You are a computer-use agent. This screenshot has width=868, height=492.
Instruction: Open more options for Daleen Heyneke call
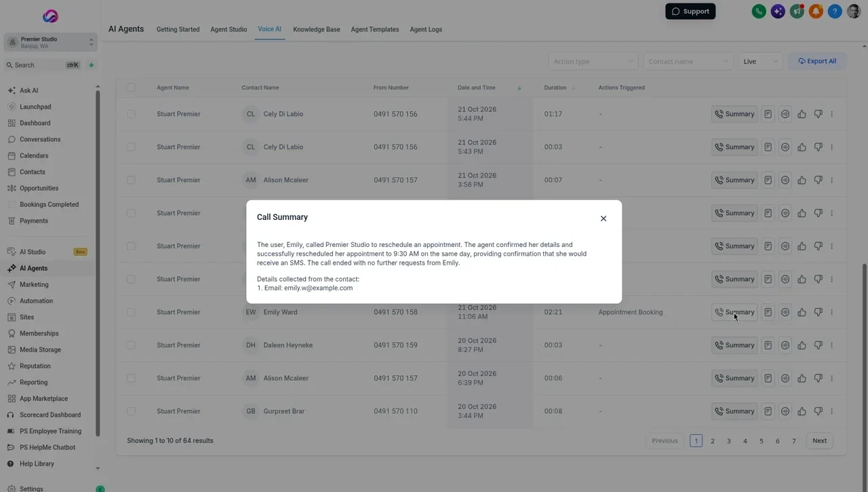pos(832,345)
